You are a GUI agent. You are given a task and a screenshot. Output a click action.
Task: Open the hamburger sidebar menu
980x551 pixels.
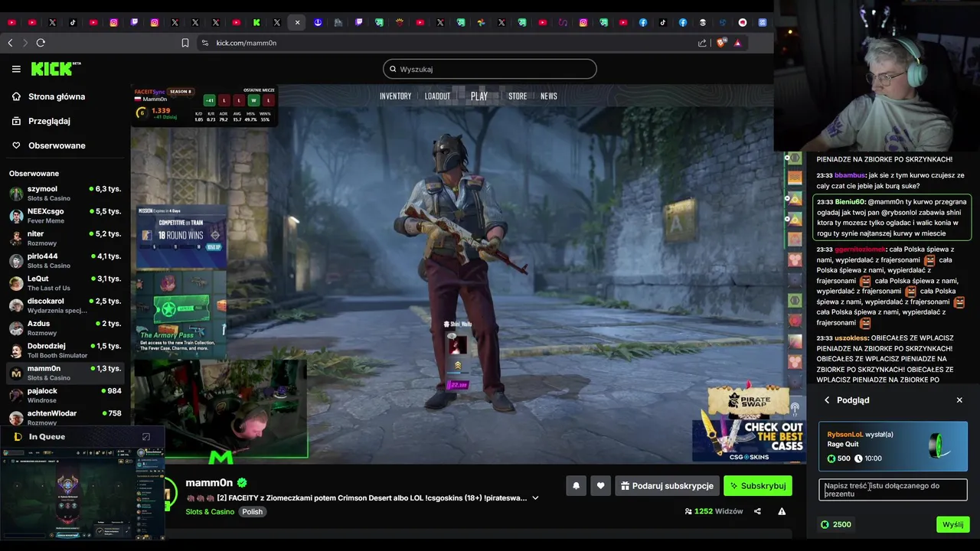click(16, 69)
